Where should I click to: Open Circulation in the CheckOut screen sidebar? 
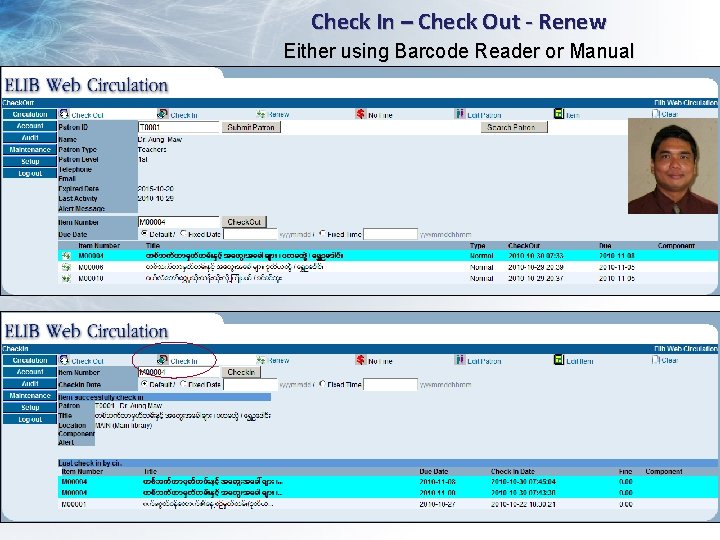coord(30,114)
